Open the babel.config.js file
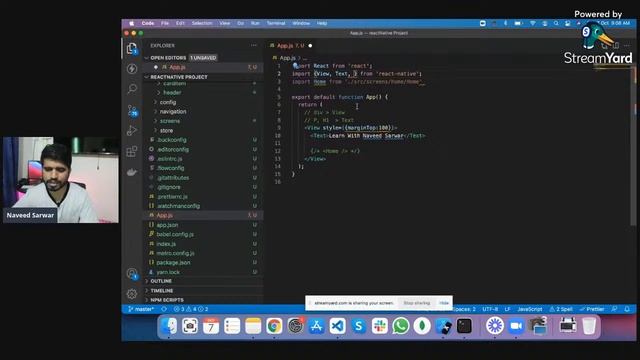Viewport: 640px width, 360px height. tap(175, 234)
